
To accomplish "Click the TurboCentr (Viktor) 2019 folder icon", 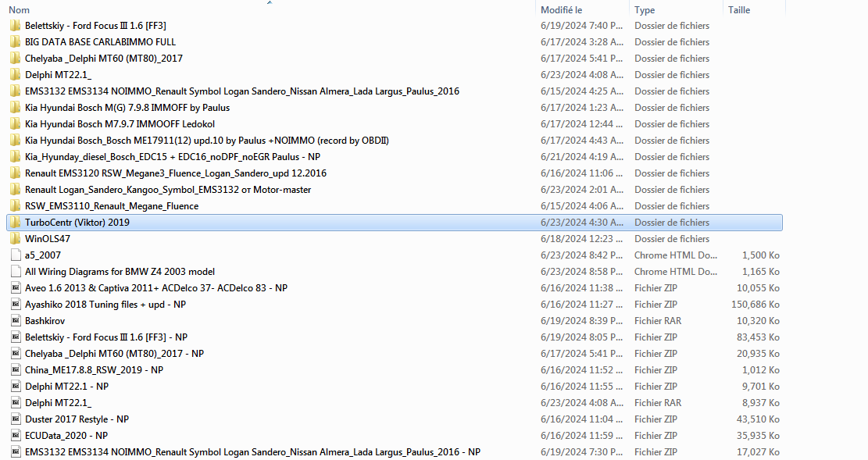I will 16,223.
